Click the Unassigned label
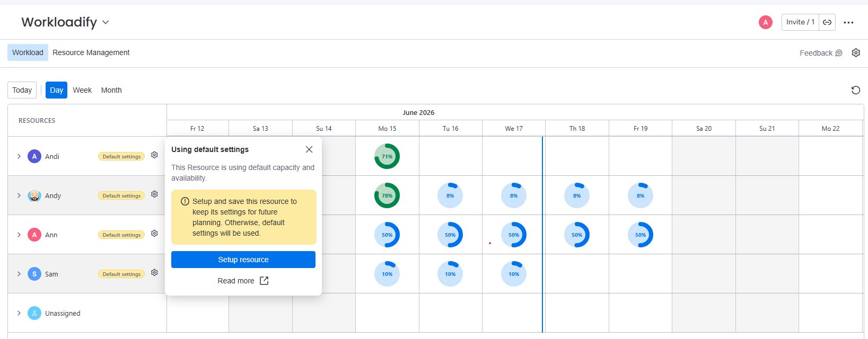Image resolution: width=868 pixels, height=339 pixels. pyautogui.click(x=63, y=313)
